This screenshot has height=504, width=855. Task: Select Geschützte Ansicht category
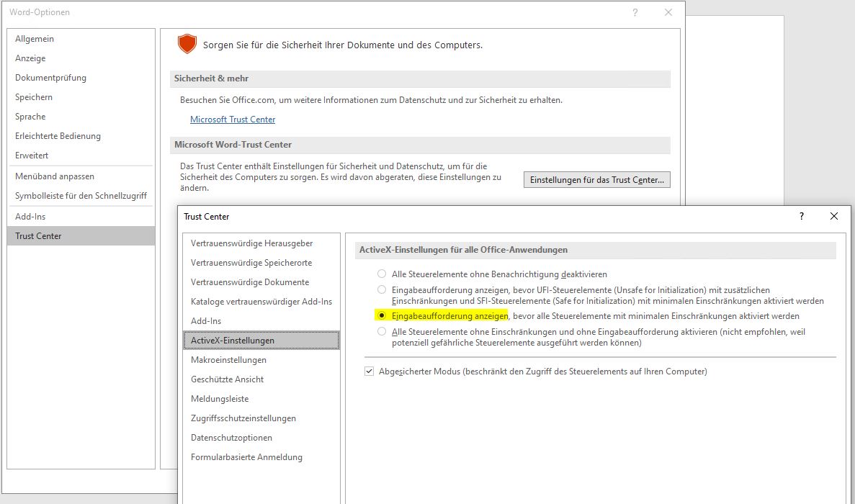pyautogui.click(x=227, y=379)
